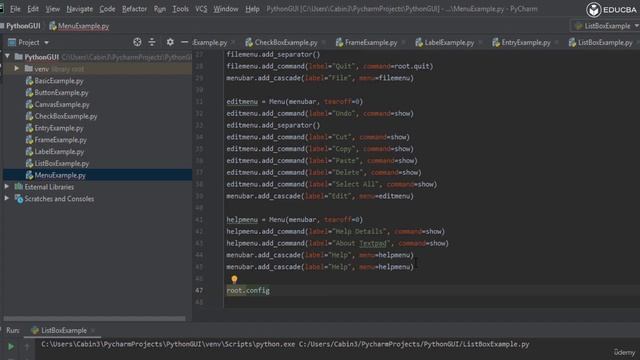Click the collapse all icon in Project panel
The width and height of the screenshot is (640, 360).
click(x=152, y=42)
